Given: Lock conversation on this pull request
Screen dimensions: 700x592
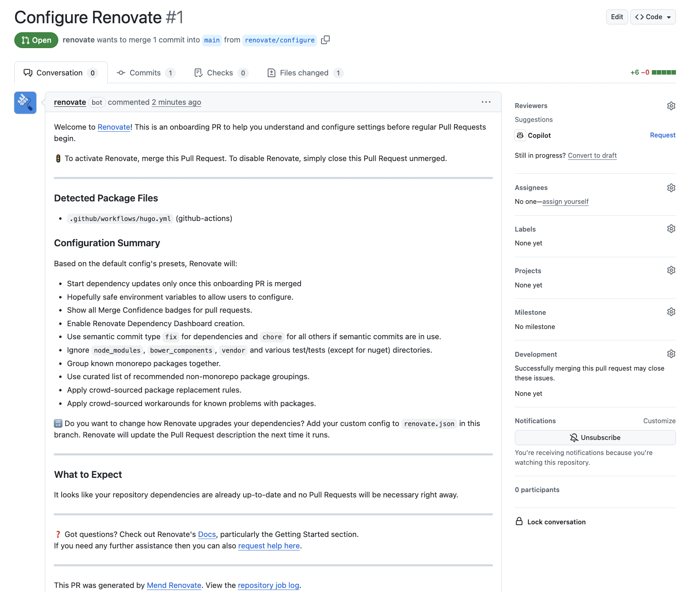Looking at the screenshot, I should pyautogui.click(x=556, y=522).
